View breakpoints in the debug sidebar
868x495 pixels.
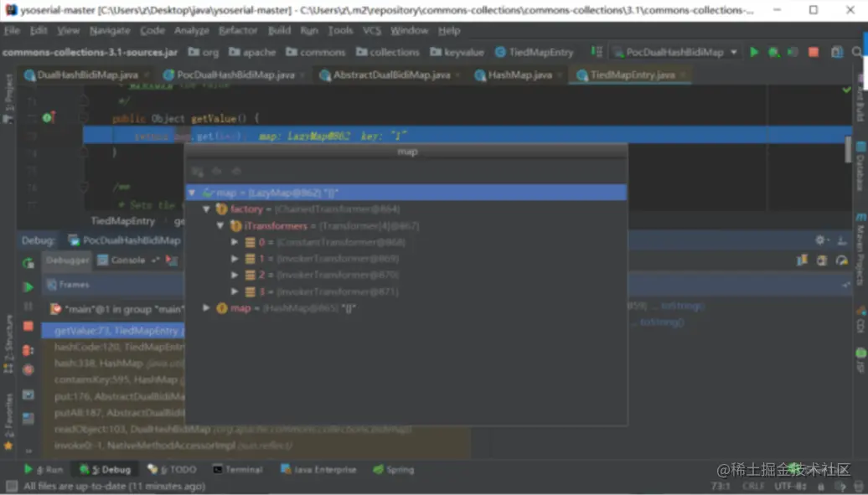click(28, 350)
